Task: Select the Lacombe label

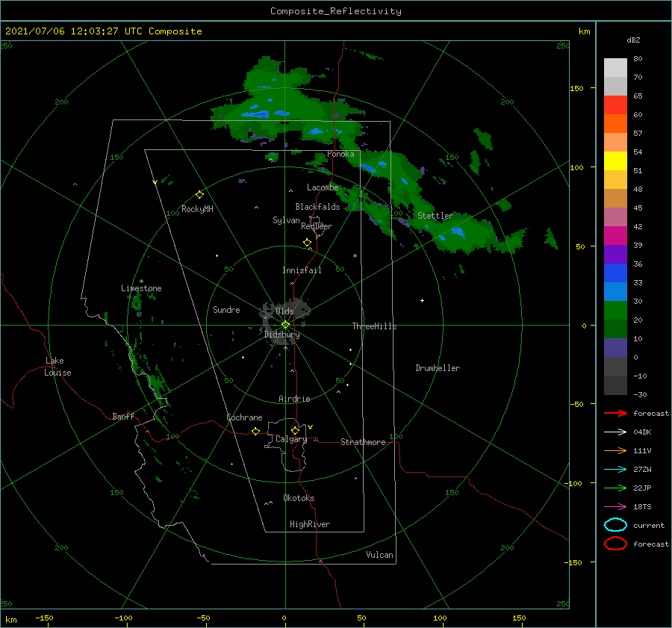Action: 323,187
